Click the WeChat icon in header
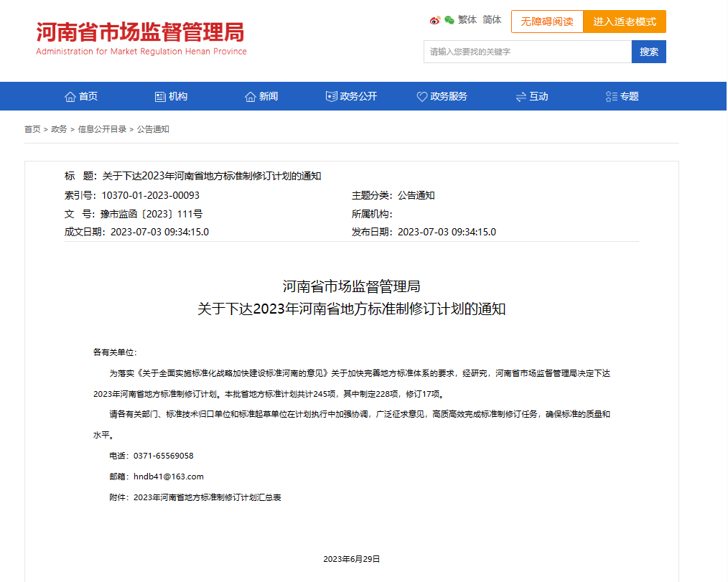This screenshot has width=728, height=582. click(449, 20)
